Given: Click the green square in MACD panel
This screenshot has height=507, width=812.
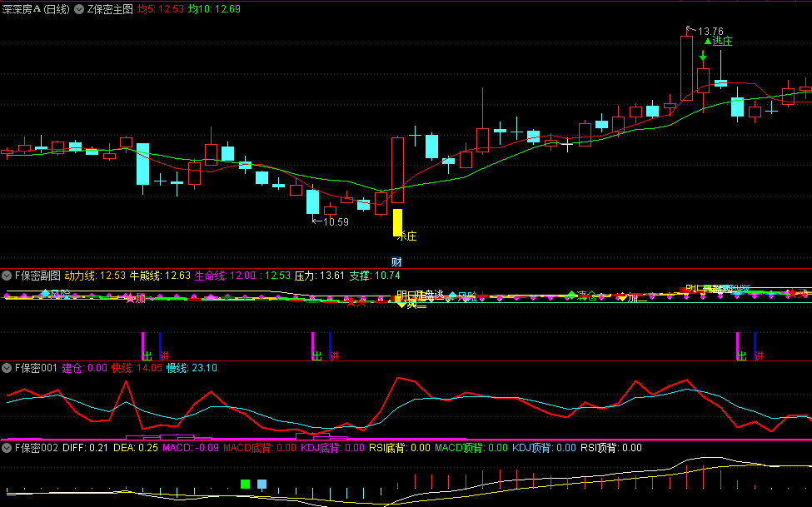Looking at the screenshot, I should tap(246, 485).
